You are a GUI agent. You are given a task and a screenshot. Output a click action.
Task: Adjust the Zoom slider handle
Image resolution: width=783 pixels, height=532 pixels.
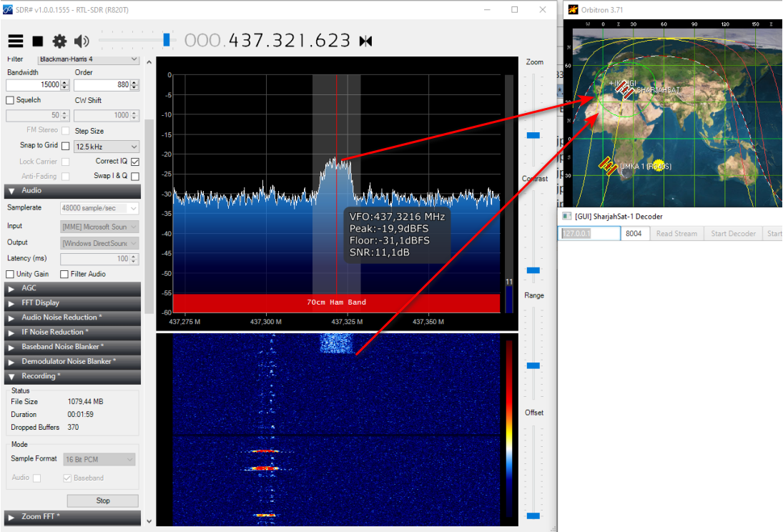533,134
